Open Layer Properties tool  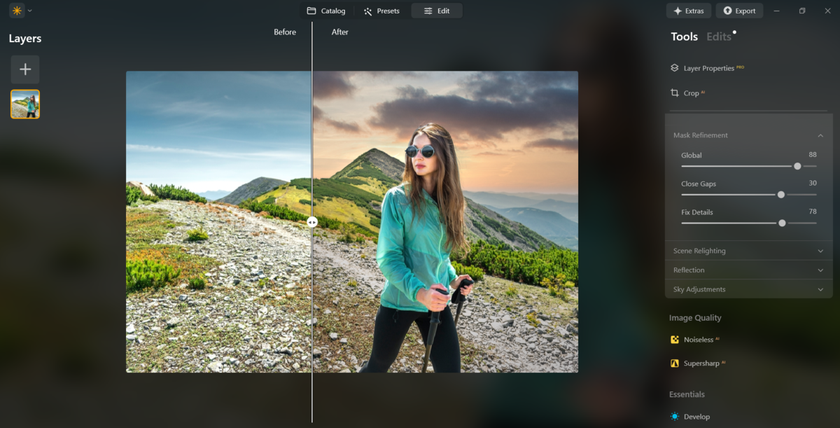coord(708,68)
